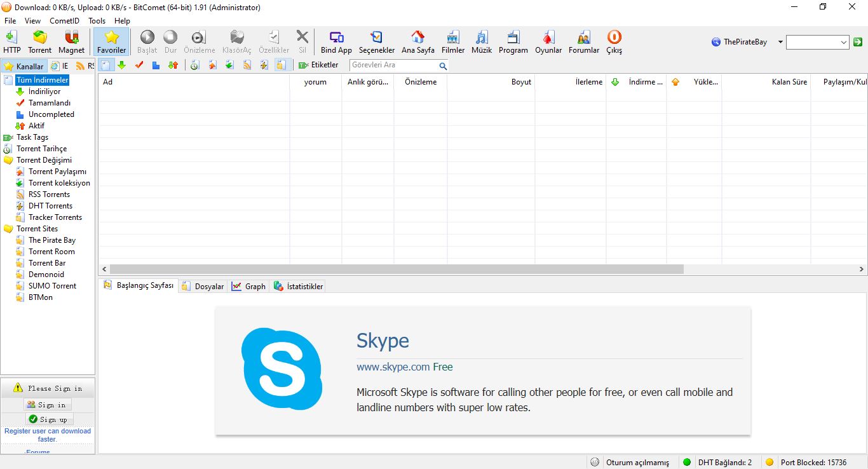Image resolution: width=868 pixels, height=469 pixels.
Task: Toggle the blue uncompleted filter icon
Action: 156,65
